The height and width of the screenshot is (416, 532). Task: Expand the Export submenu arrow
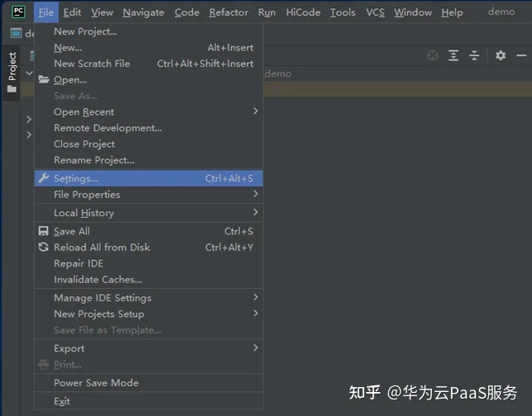(255, 347)
